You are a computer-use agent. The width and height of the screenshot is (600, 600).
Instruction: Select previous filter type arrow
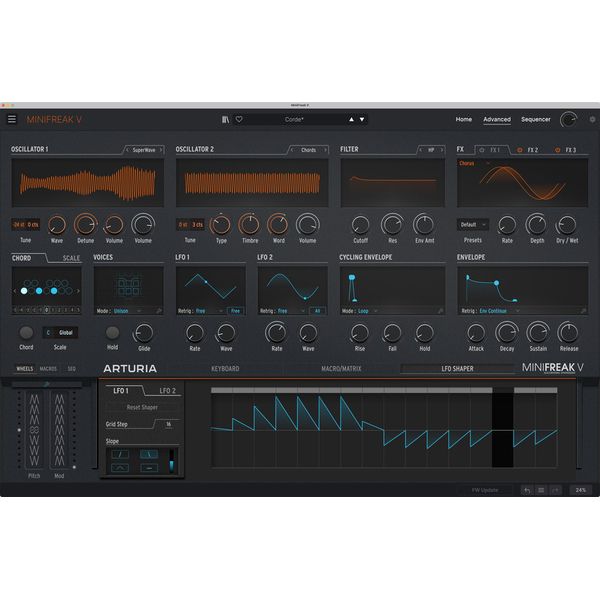(421, 150)
